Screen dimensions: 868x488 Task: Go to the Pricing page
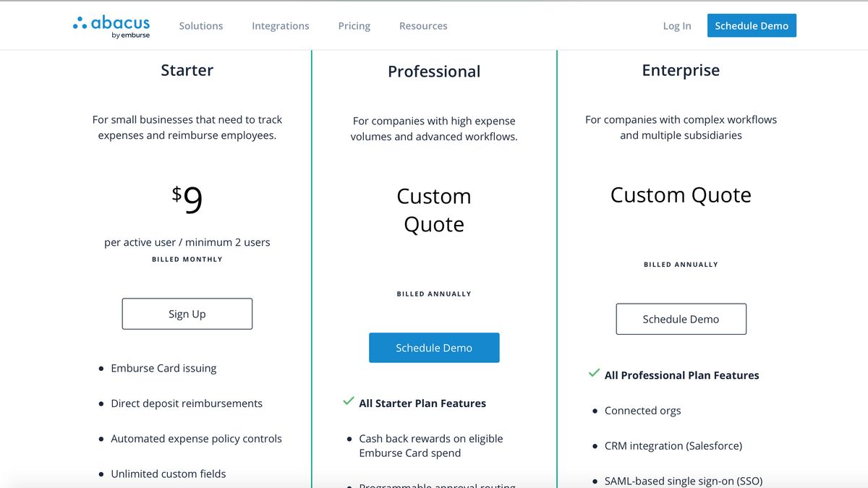pyautogui.click(x=354, y=26)
